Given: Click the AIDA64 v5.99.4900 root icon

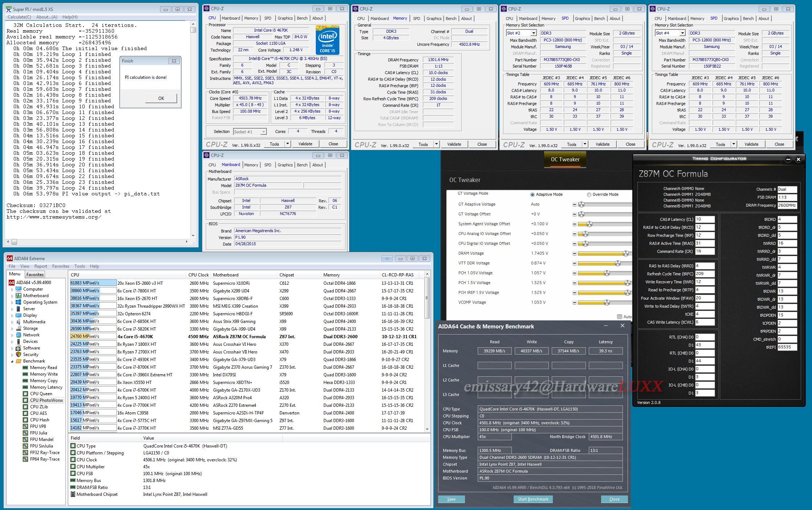Looking at the screenshot, I should point(12,283).
